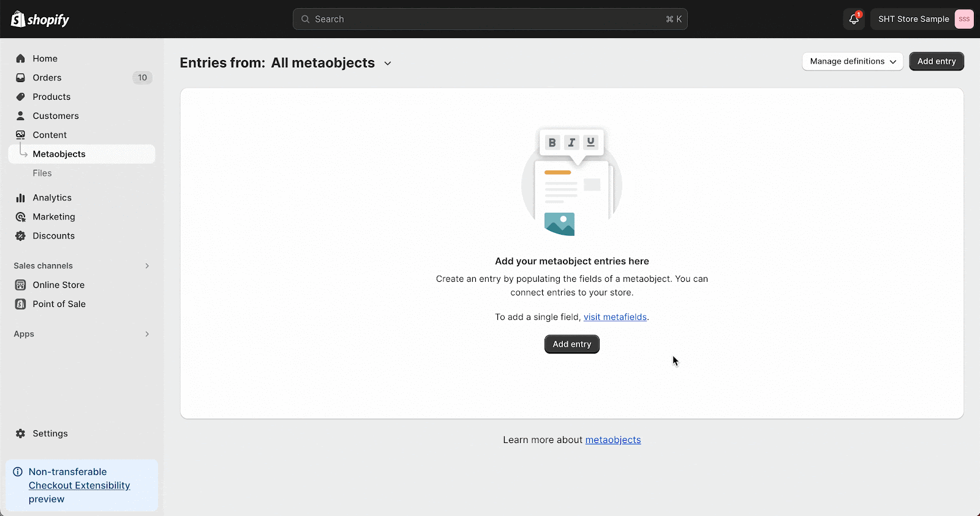Focus the Search input field
The image size is (980, 516).
(490, 19)
